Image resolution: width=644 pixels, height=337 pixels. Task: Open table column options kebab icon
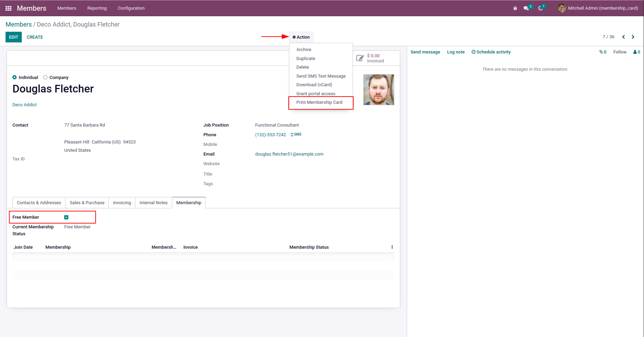392,247
